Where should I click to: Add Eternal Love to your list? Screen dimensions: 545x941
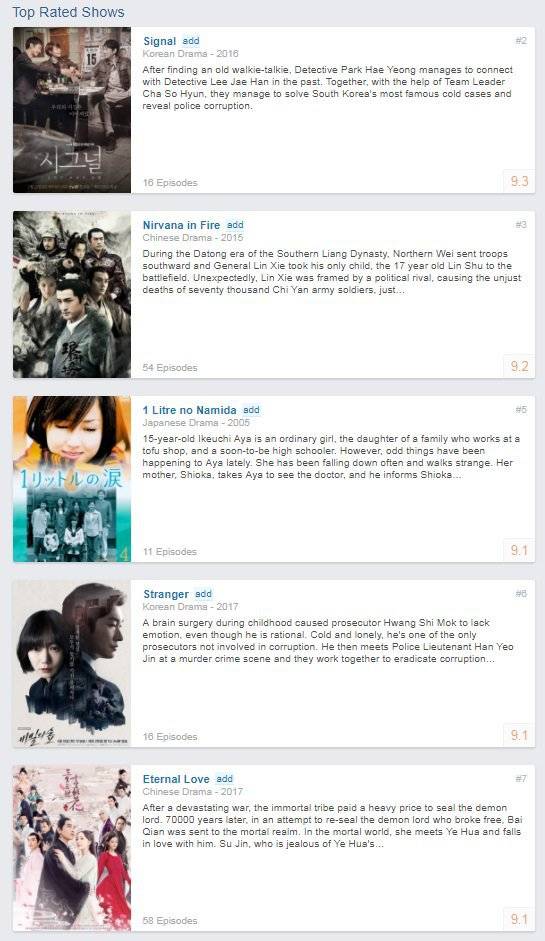tap(224, 779)
